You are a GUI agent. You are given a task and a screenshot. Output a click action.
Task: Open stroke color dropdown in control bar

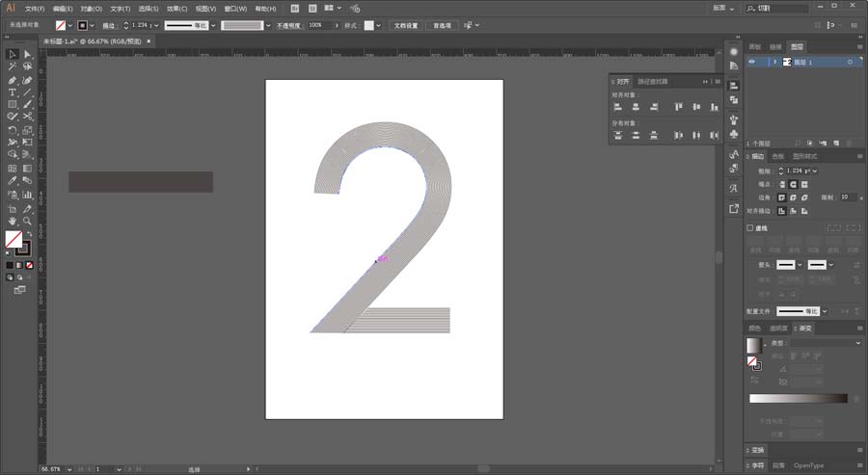[x=92, y=25]
